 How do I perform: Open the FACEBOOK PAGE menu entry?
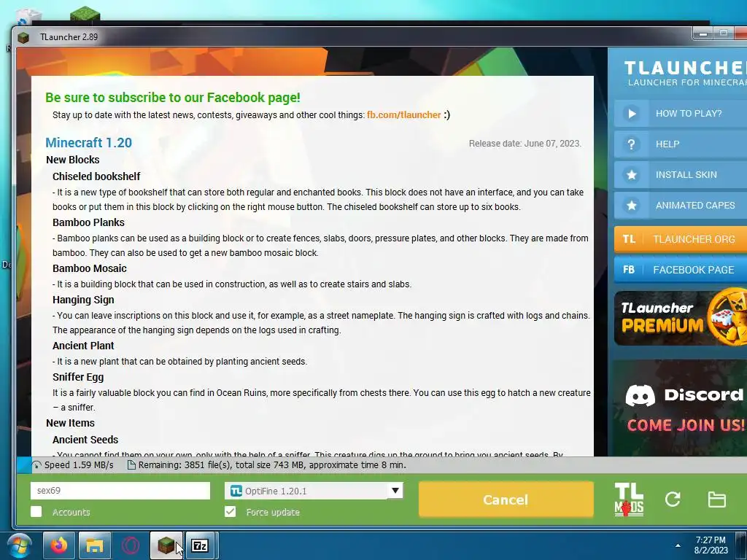pyautogui.click(x=681, y=270)
